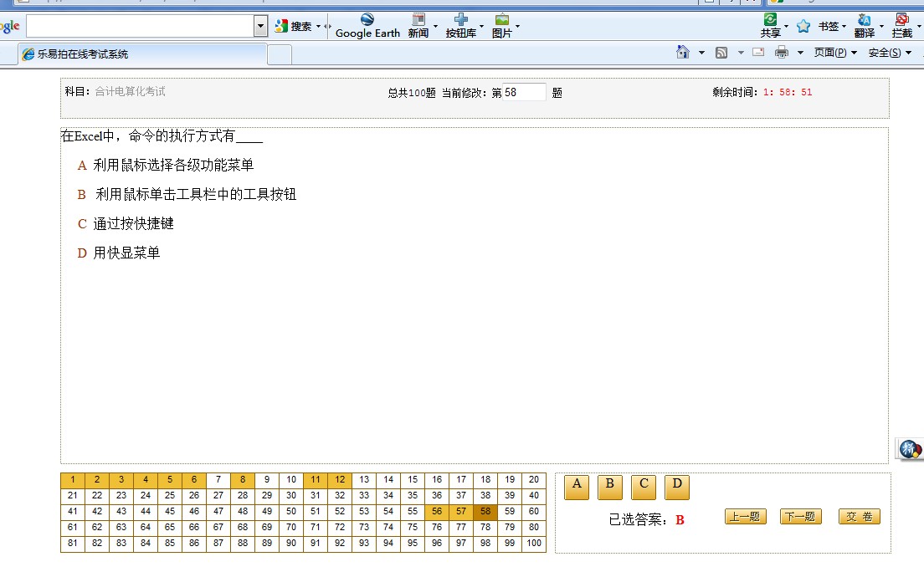Click the 新闻 news toolbar icon

click(418, 26)
